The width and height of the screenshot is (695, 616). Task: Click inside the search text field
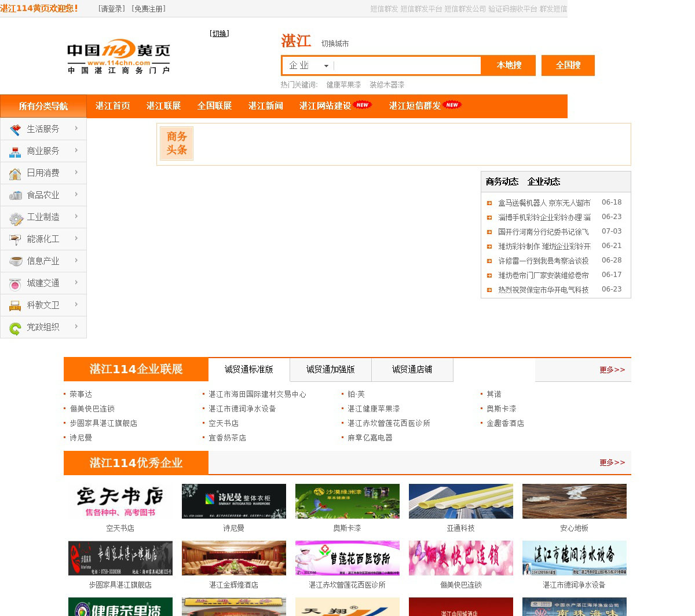407,65
